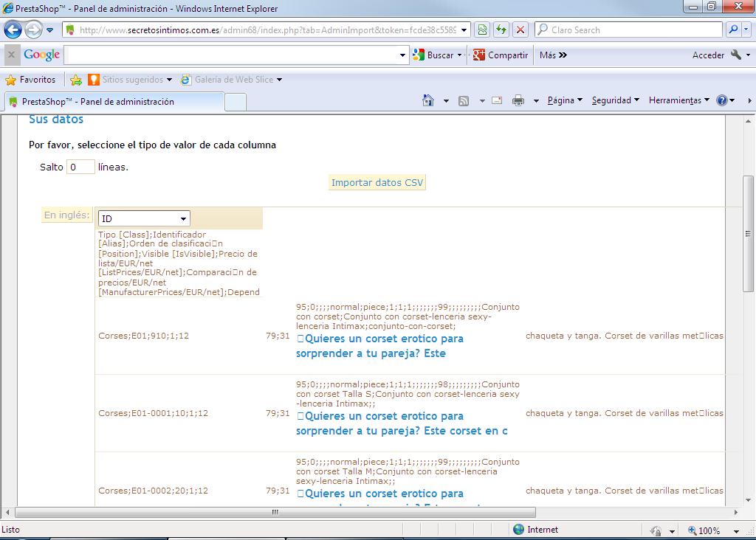The width and height of the screenshot is (756, 540).
Task: Click the RSS feeds icon
Action: [464, 100]
